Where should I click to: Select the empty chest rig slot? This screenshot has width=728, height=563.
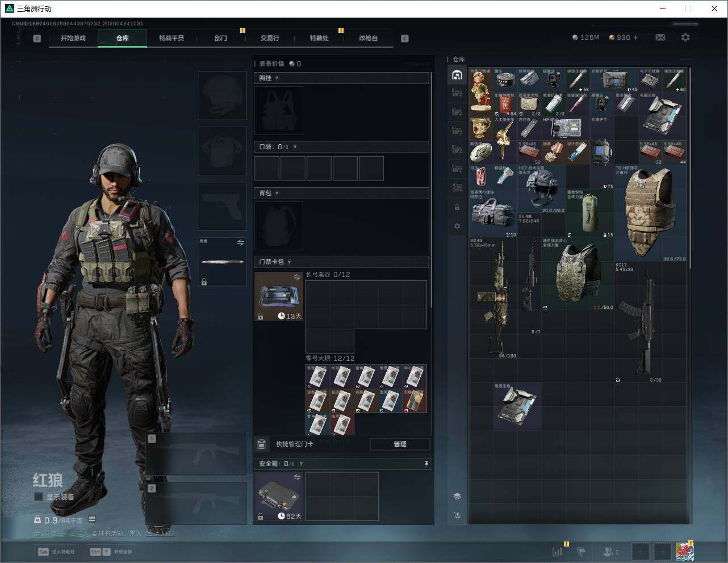[x=279, y=111]
